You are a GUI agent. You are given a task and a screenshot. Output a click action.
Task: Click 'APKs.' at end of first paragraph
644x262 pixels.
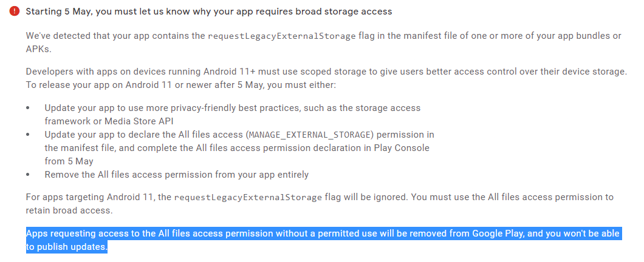[x=39, y=49]
